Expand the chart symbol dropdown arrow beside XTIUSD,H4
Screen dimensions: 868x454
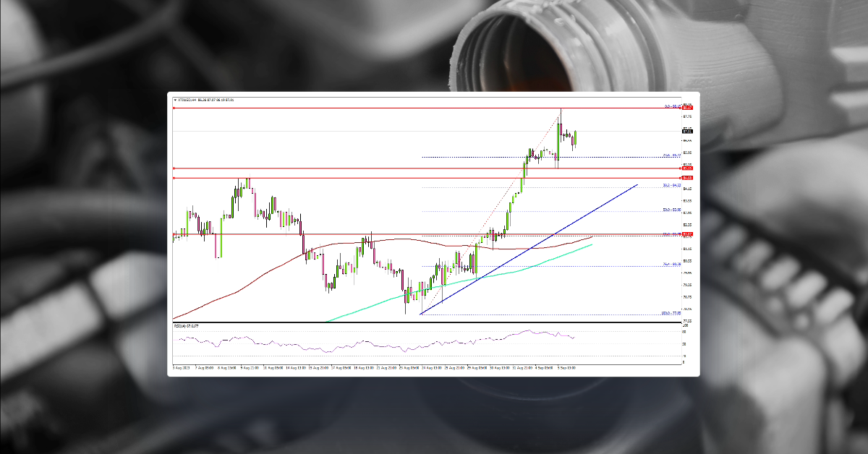[x=175, y=101]
